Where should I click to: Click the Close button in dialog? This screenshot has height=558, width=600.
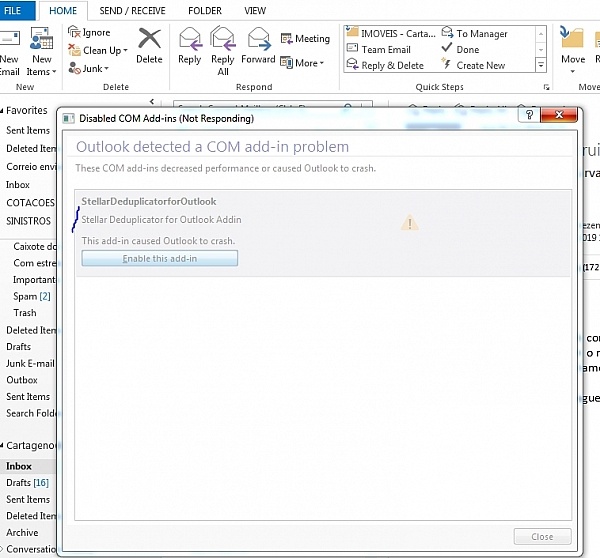542,536
